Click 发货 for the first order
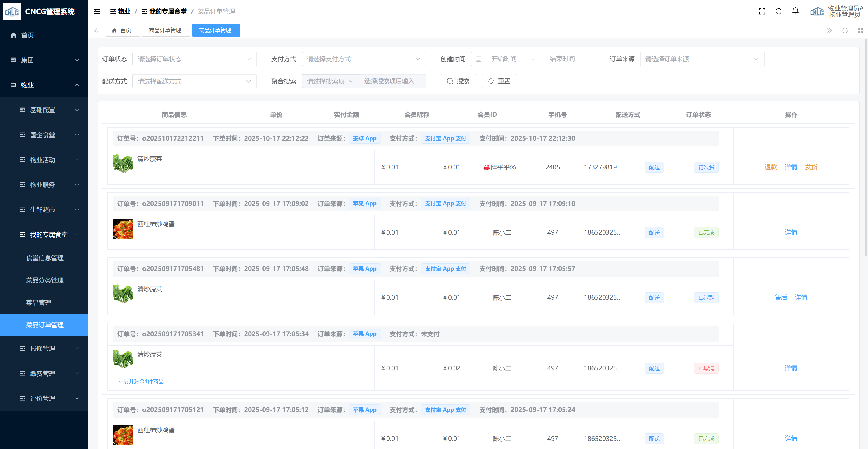 [811, 167]
